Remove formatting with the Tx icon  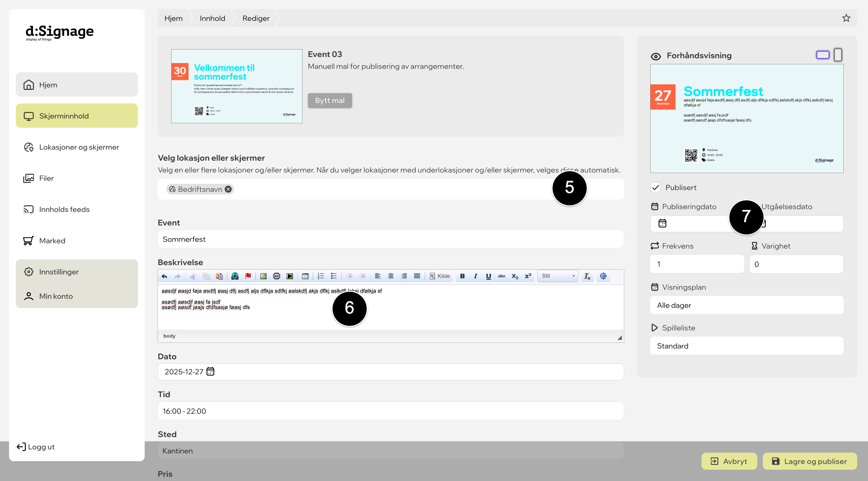click(587, 276)
